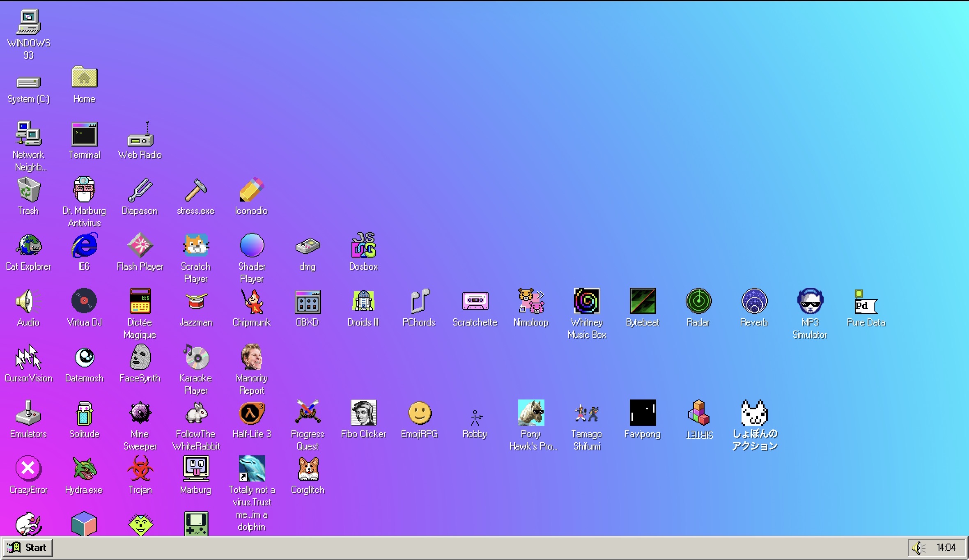Open the FaceSynth mask icon
The height and width of the screenshot is (560, 969).
pos(140,357)
